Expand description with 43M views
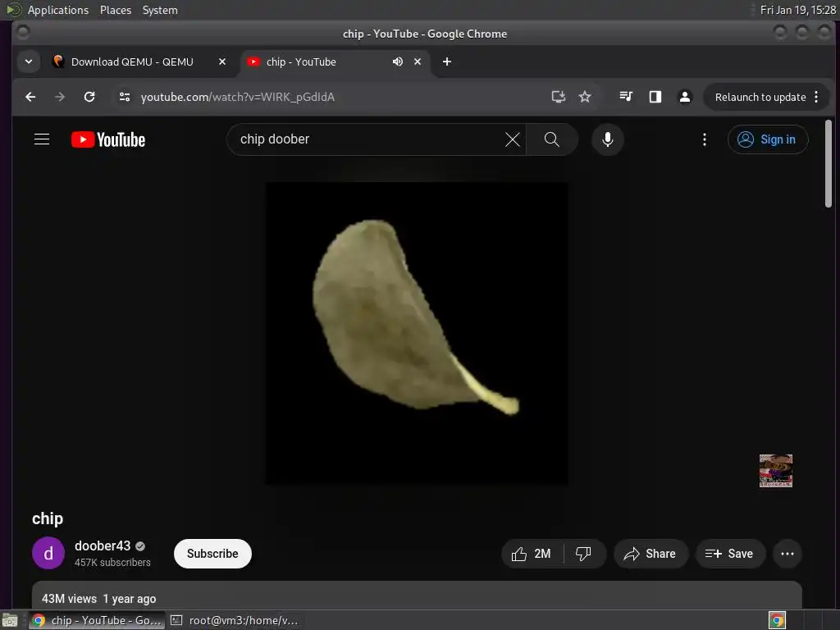The height and width of the screenshot is (630, 840). point(417,596)
